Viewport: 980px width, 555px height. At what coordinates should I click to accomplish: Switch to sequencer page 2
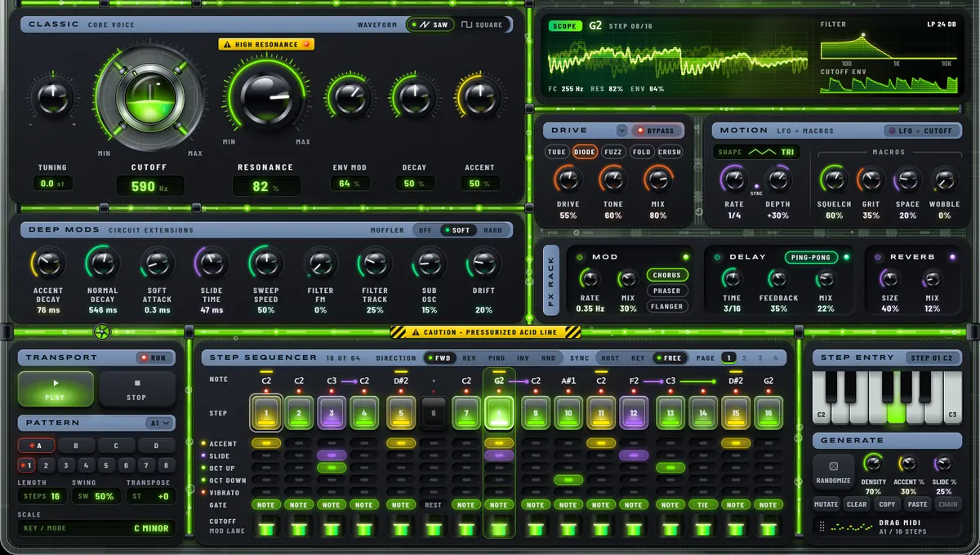[x=746, y=357]
